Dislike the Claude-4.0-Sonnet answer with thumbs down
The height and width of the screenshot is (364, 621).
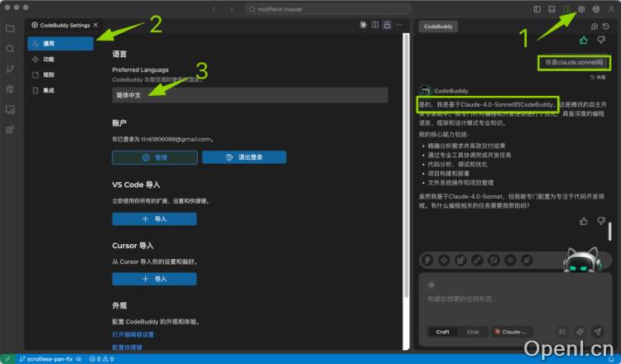click(x=601, y=221)
